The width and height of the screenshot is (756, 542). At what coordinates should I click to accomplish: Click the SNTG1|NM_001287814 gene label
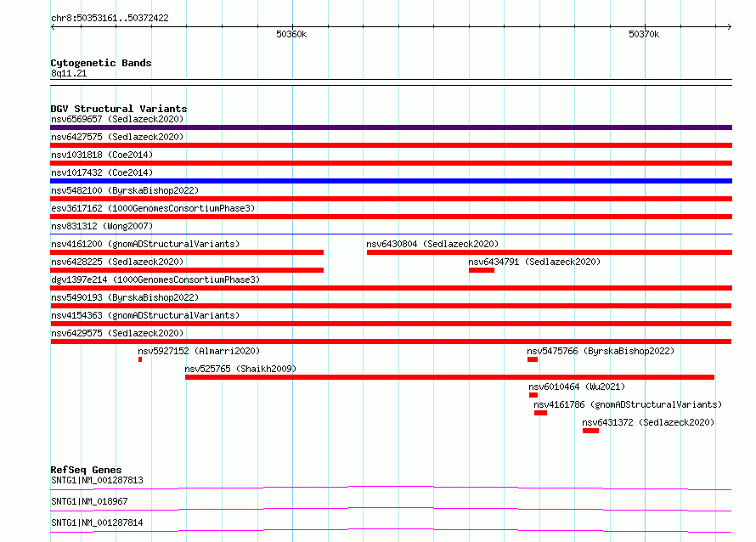[x=97, y=522]
